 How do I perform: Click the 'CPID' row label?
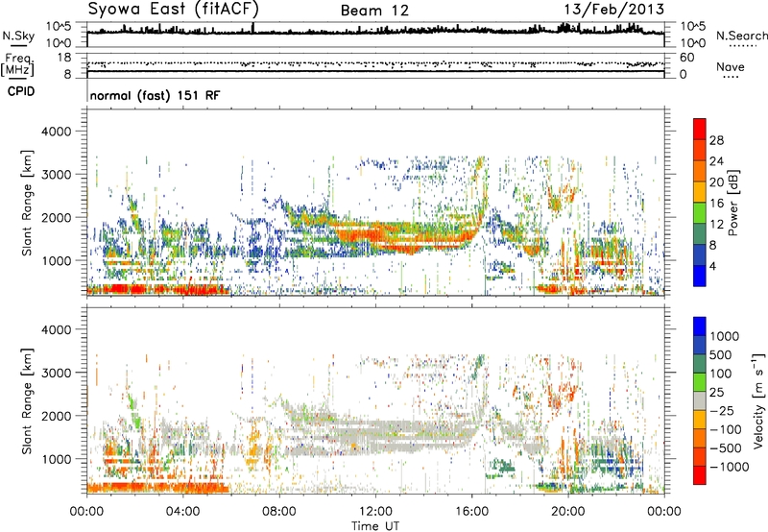click(x=21, y=91)
